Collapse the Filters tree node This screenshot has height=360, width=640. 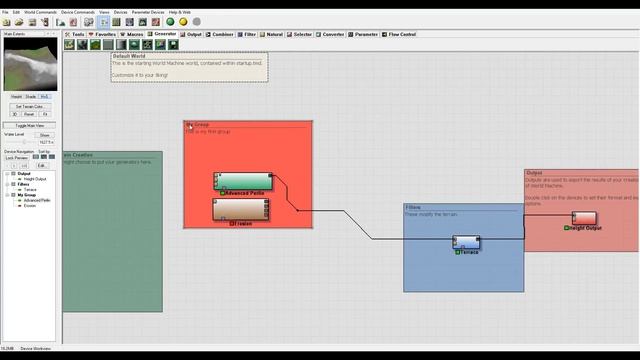coord(7,184)
